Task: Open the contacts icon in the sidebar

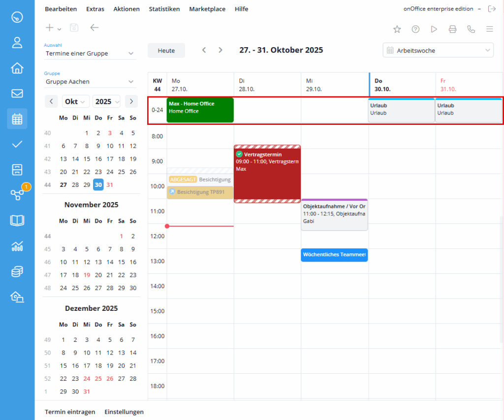Action: click(17, 43)
